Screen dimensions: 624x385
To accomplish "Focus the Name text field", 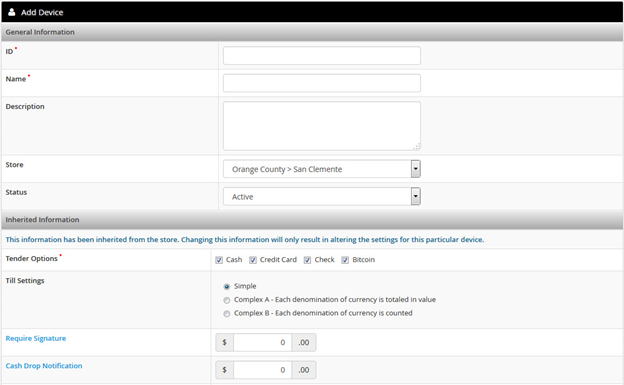I will pos(322,83).
